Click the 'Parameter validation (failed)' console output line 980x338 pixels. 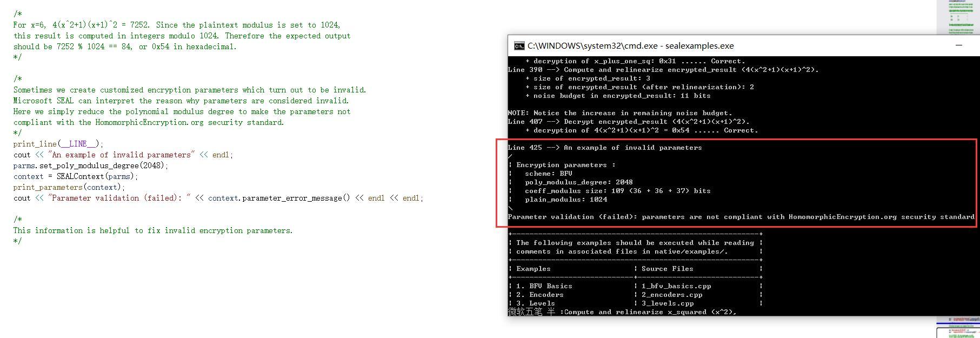coord(741,216)
